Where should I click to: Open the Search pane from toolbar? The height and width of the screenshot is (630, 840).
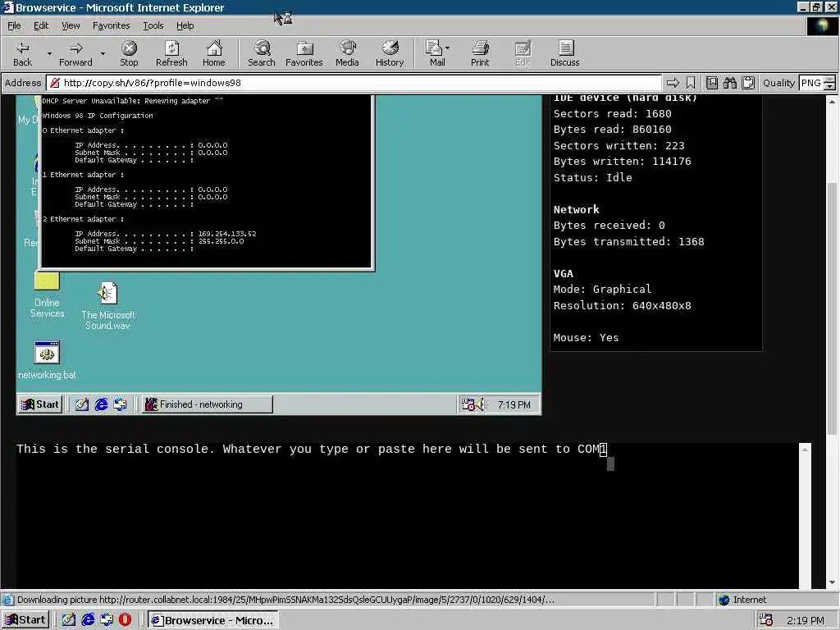point(262,53)
